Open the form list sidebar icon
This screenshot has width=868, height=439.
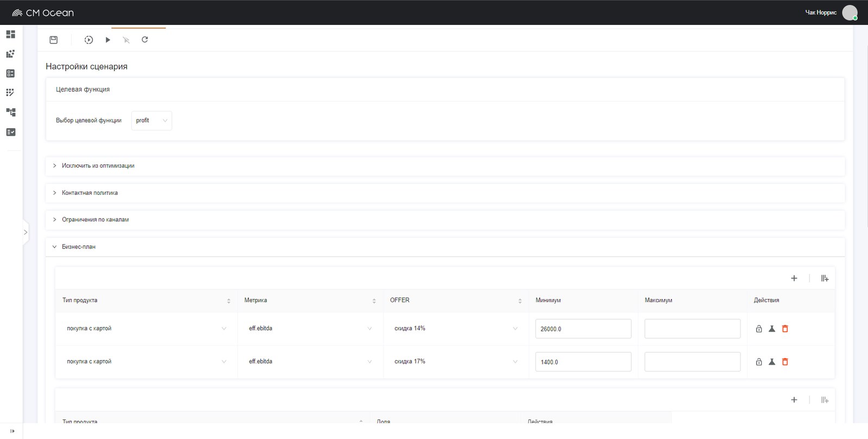tap(10, 73)
